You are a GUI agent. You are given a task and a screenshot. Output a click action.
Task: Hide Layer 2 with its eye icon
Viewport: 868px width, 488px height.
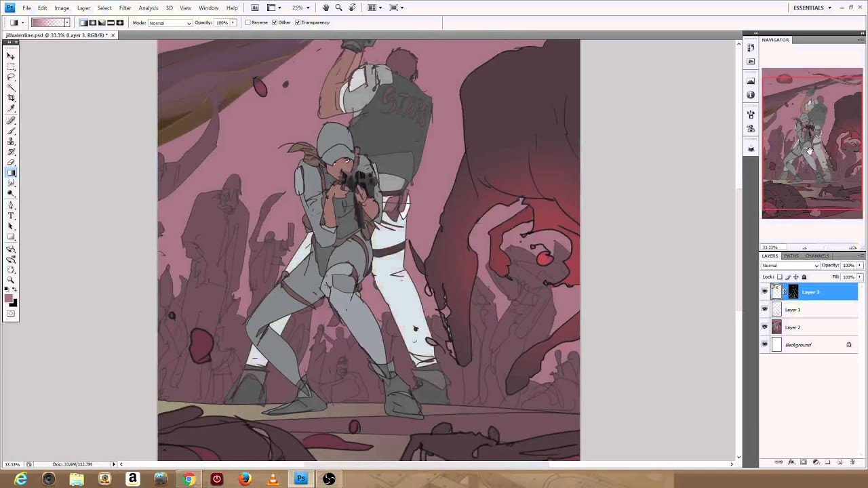point(765,327)
